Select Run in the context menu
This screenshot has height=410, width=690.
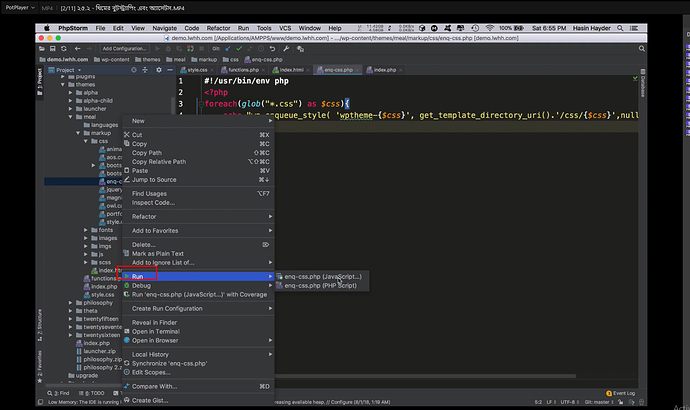pyautogui.click(x=138, y=276)
